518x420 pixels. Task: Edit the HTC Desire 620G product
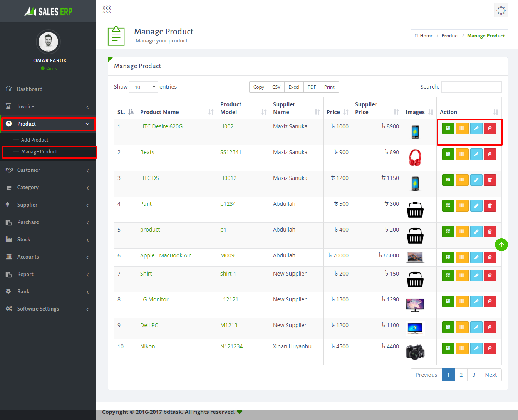476,128
